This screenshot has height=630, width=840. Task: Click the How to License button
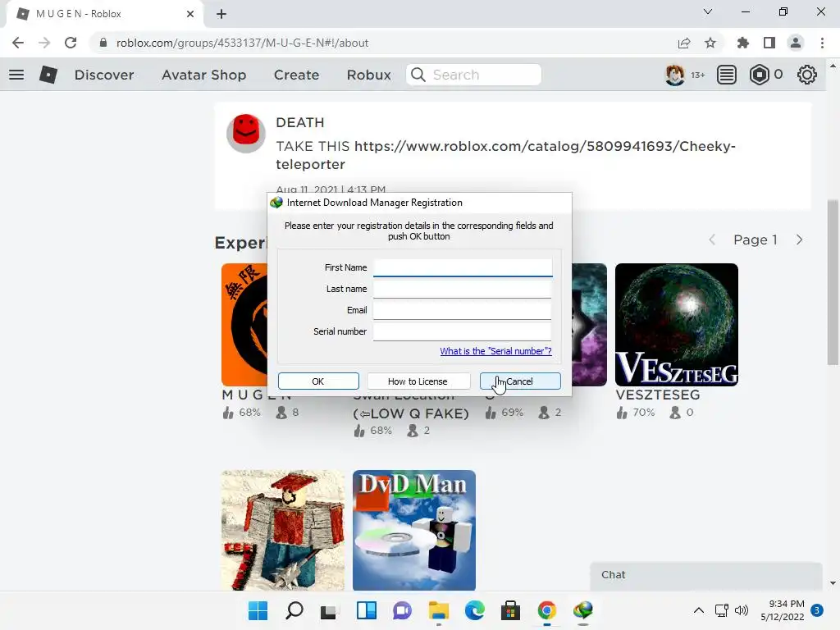coord(418,381)
